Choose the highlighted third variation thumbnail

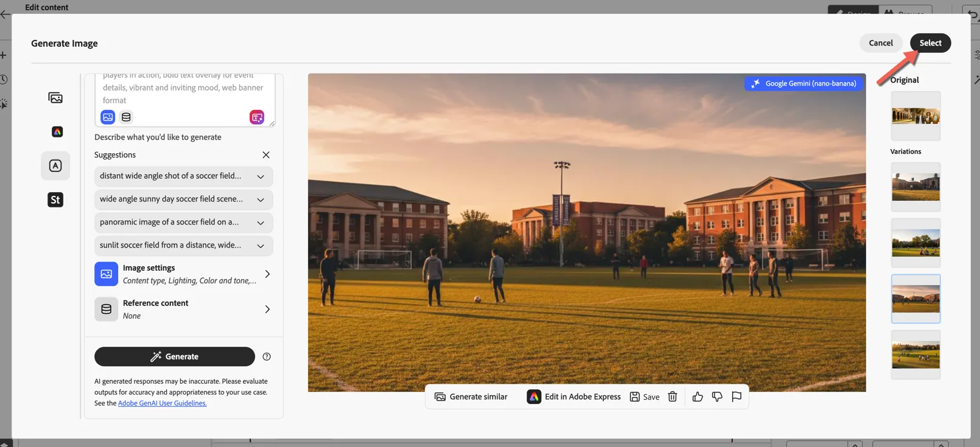(x=915, y=299)
